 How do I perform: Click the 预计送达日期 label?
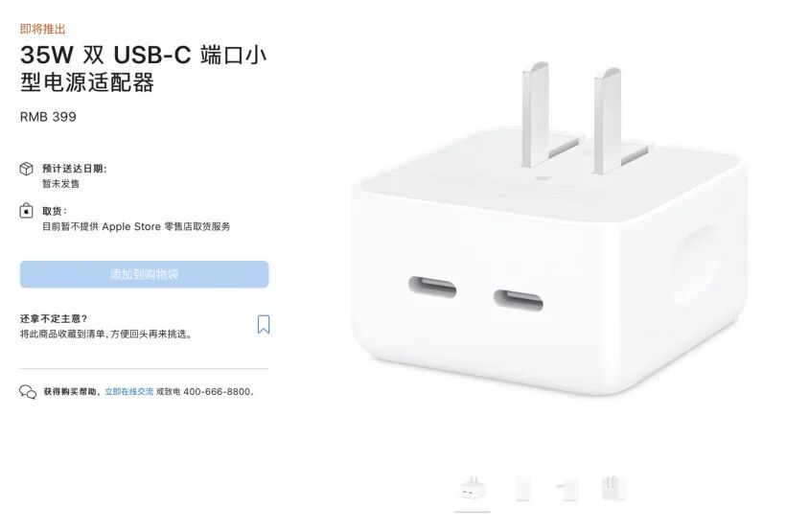(74, 169)
